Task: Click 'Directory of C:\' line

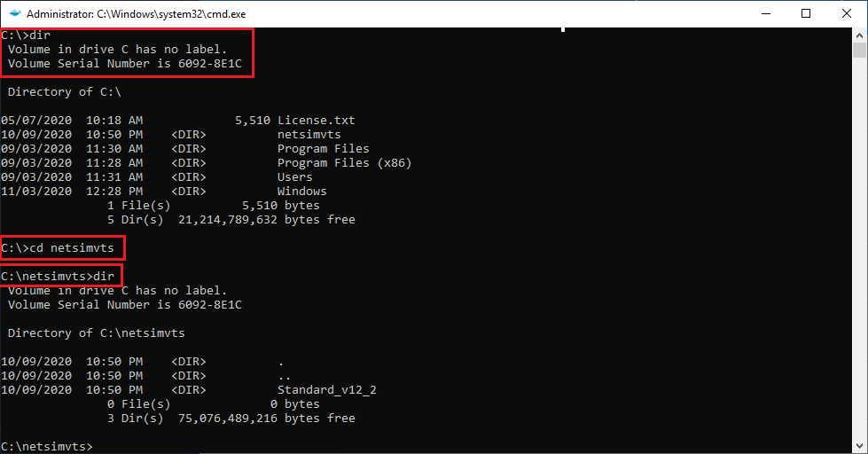Action: pos(64,92)
